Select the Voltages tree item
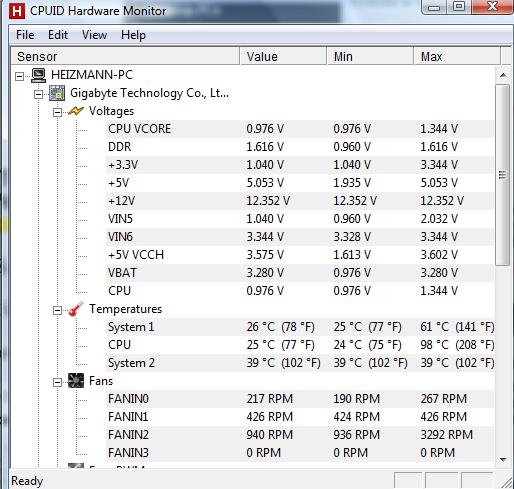 111,111
